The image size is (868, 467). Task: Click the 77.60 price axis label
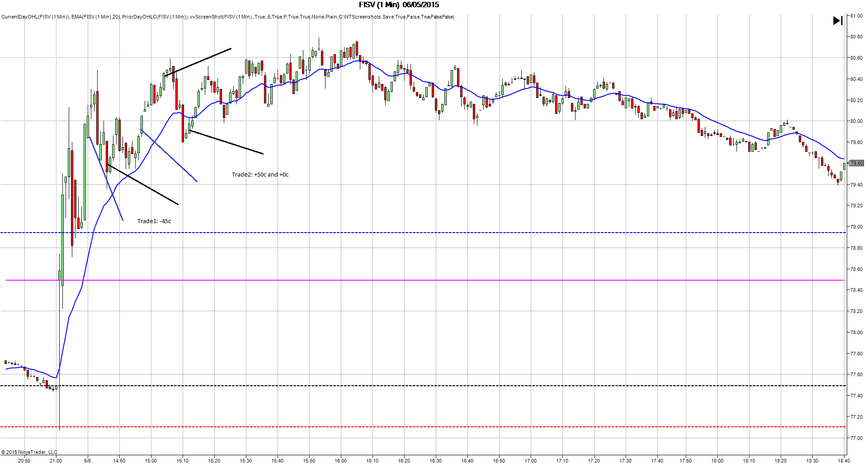[856, 374]
